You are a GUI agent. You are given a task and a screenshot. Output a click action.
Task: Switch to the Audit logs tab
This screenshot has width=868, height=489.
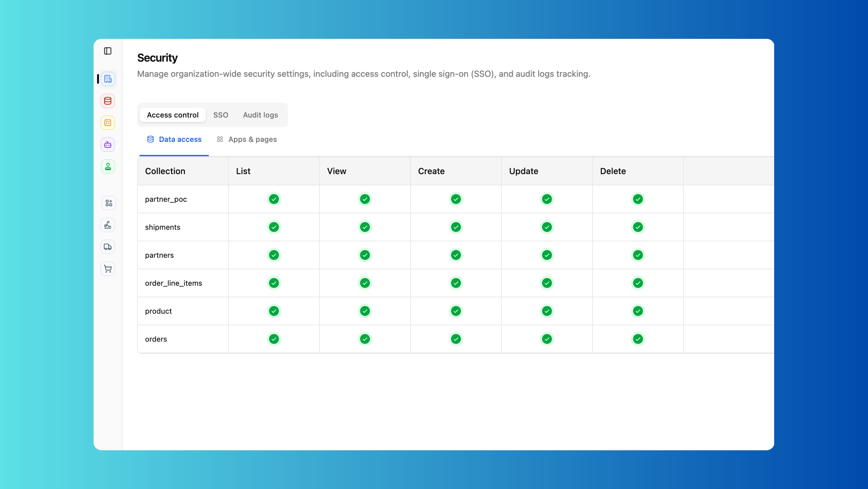pyautogui.click(x=260, y=115)
